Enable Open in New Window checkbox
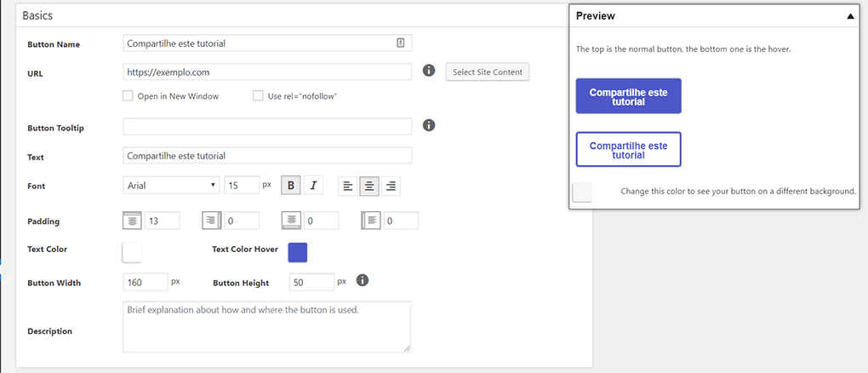 (x=128, y=95)
